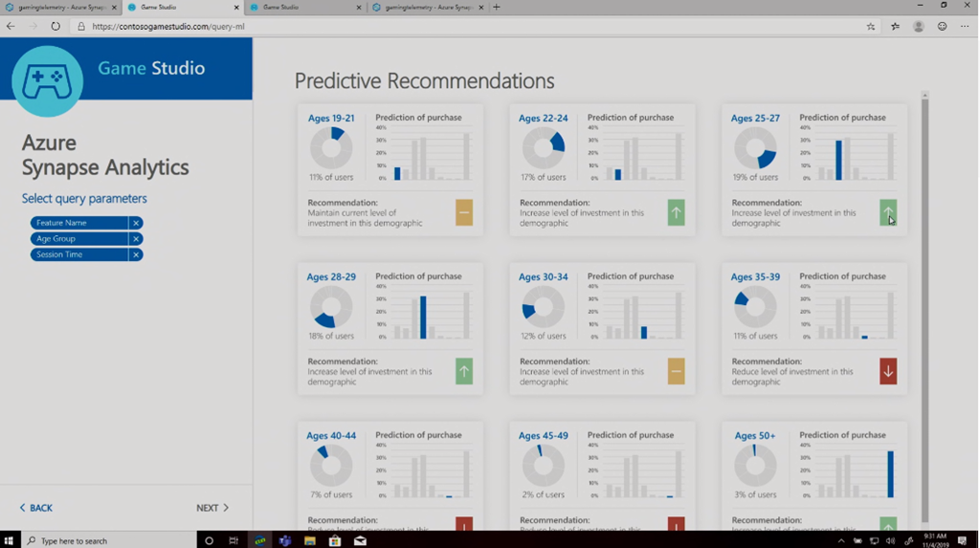Click the browser forward arrow
The width and height of the screenshot is (980, 548).
click(x=33, y=26)
